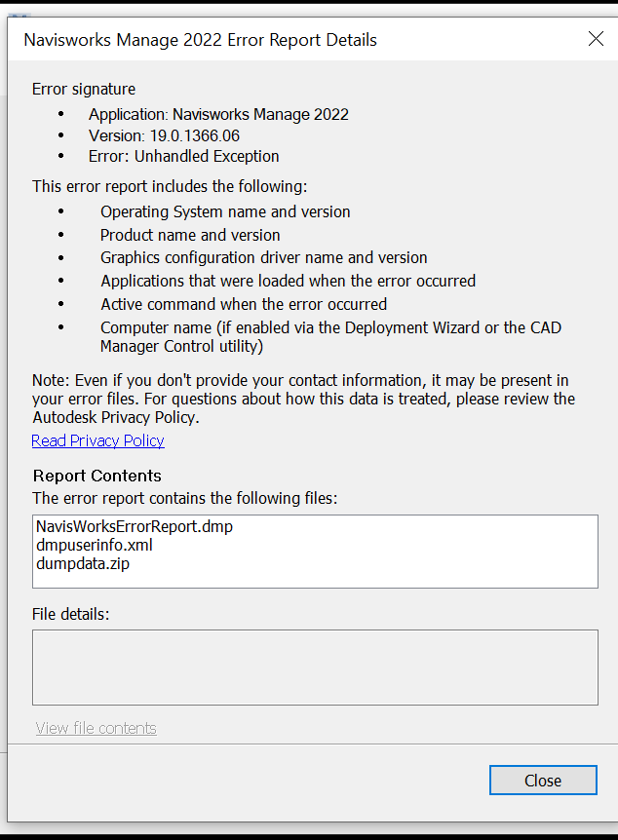Screen dimensions: 618x840
Task: Click the Computer name bullet item
Action: click(330, 336)
